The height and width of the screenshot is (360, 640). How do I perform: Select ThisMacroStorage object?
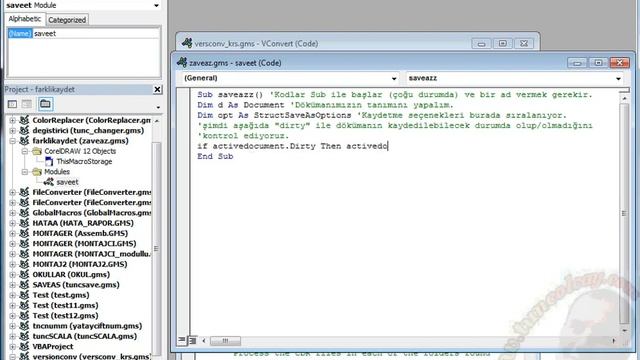84,162
